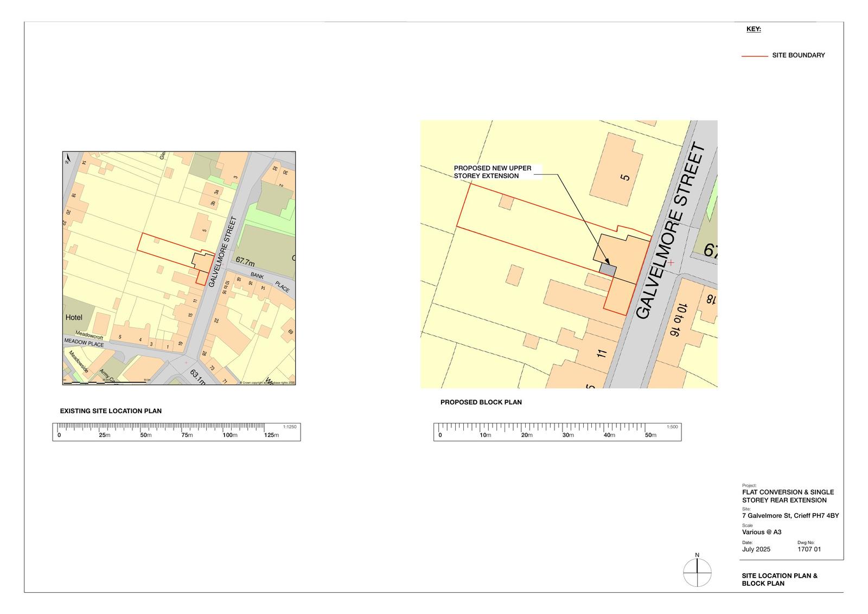Image resolution: width=868 pixels, height=614 pixels.
Task: Click the north compass symbol beside title block
Action: click(697, 573)
